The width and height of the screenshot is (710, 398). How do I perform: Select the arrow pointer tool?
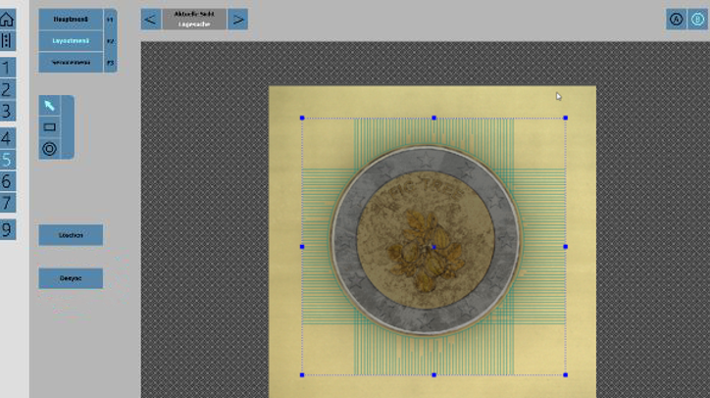click(49, 105)
